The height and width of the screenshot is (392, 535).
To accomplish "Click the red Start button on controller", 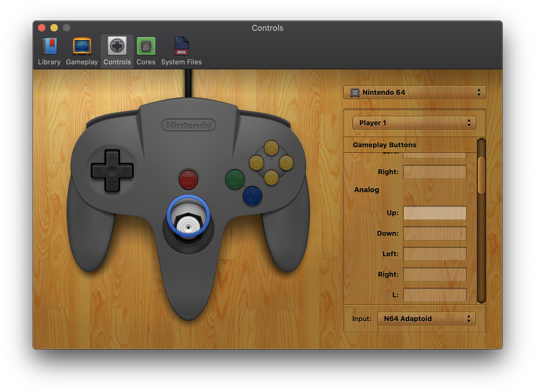I will 188,180.
